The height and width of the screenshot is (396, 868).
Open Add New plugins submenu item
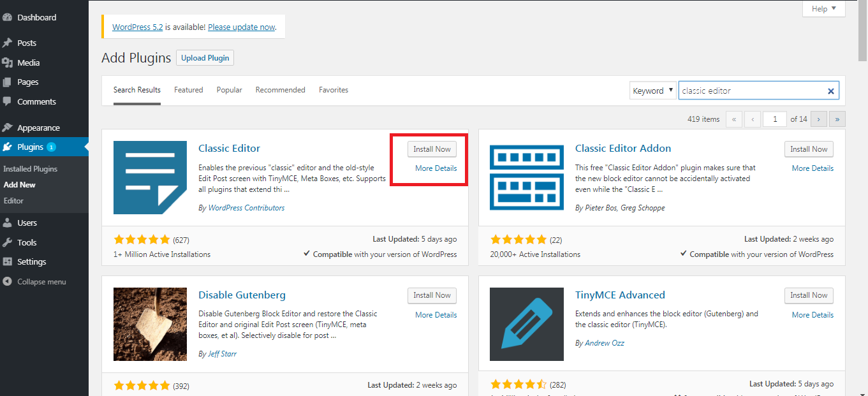(x=20, y=185)
